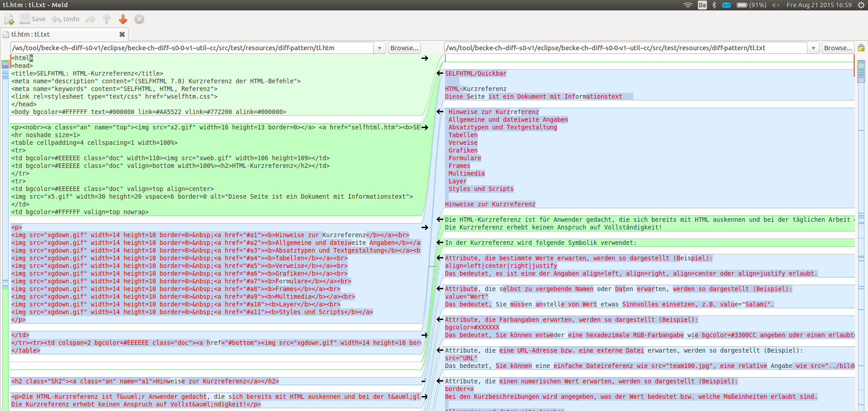Click the Stop icon in the toolbar
This screenshot has height=411, width=868.
coord(139,19)
